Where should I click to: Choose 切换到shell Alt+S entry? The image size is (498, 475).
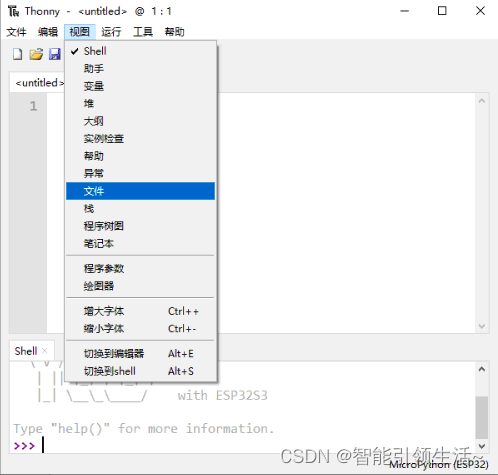click(140, 371)
